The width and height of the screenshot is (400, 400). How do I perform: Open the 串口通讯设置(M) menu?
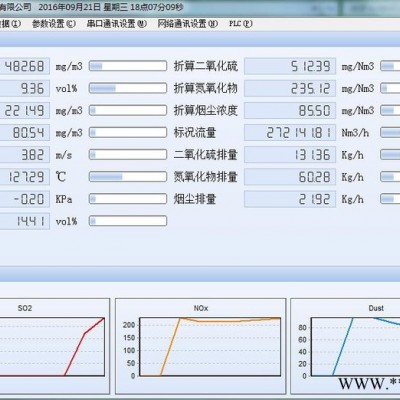[117, 24]
